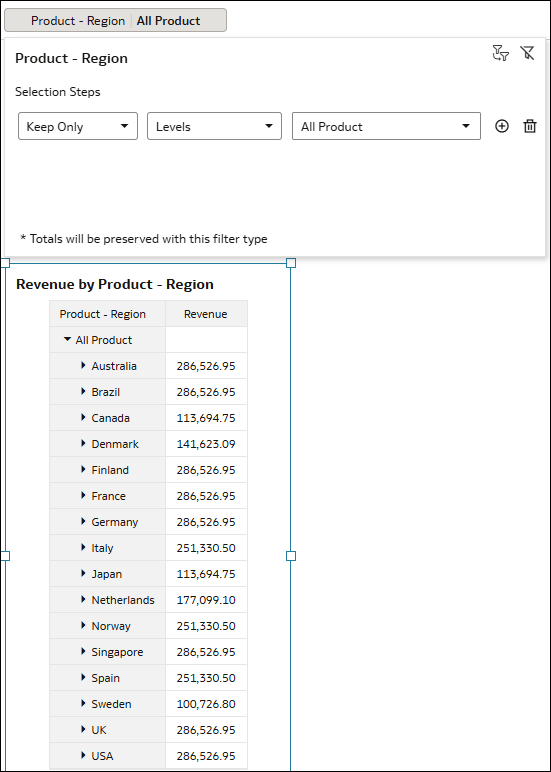Click the Product - Region column header
551x772 pixels.
[107, 314]
